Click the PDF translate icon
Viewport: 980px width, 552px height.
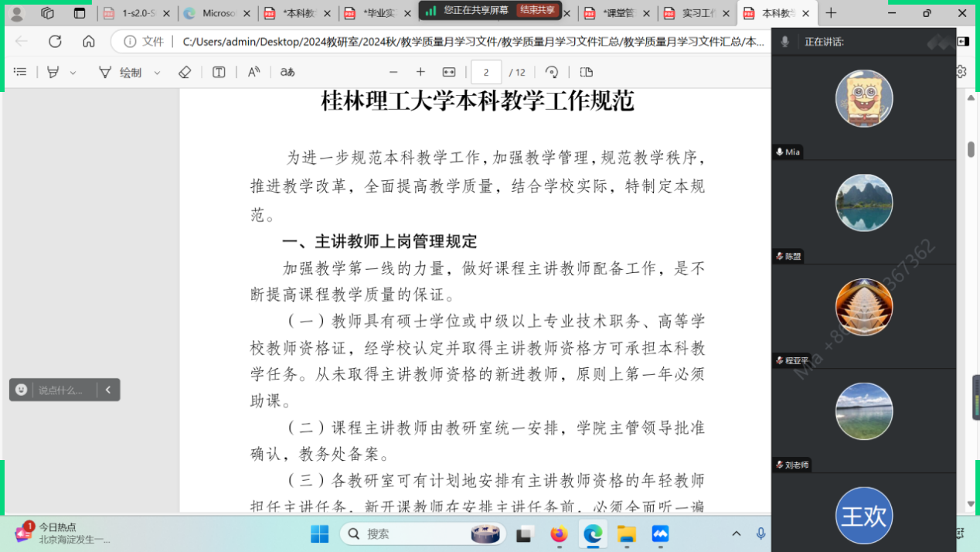coord(288,72)
